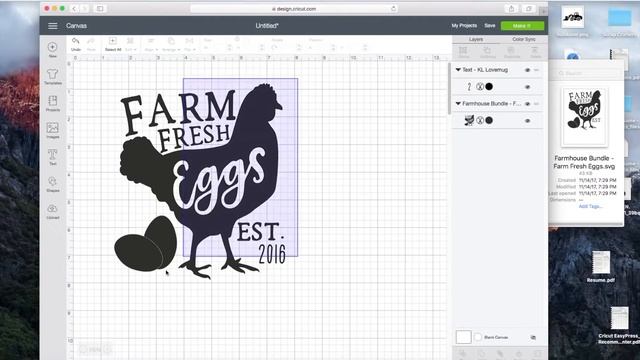Screen dimensions: 640x360
Task: Hide the Farmhouse Bundle group layer
Action: click(527, 104)
